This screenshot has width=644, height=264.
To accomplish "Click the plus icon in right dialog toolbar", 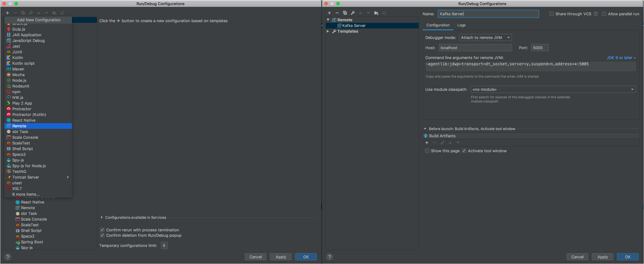I will [329, 13].
